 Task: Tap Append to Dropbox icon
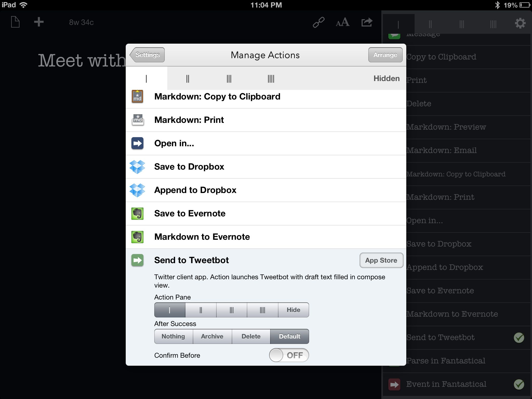[137, 190]
